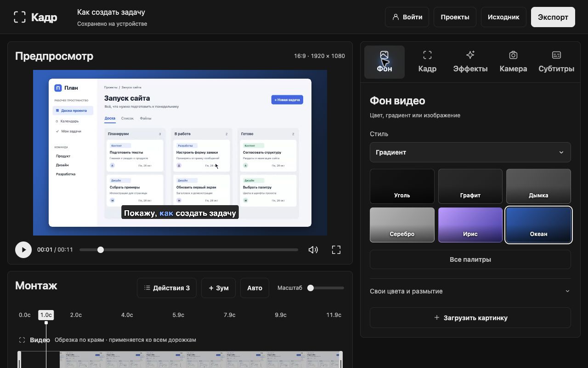
Task: Click Загрузить картинку to upload image
Action: (470, 318)
